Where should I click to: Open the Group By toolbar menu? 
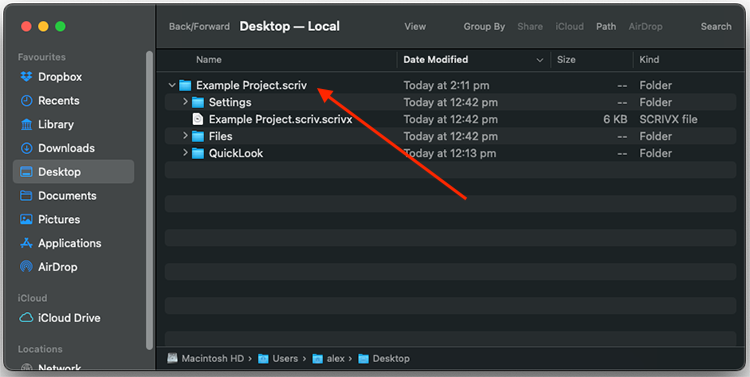coord(484,27)
